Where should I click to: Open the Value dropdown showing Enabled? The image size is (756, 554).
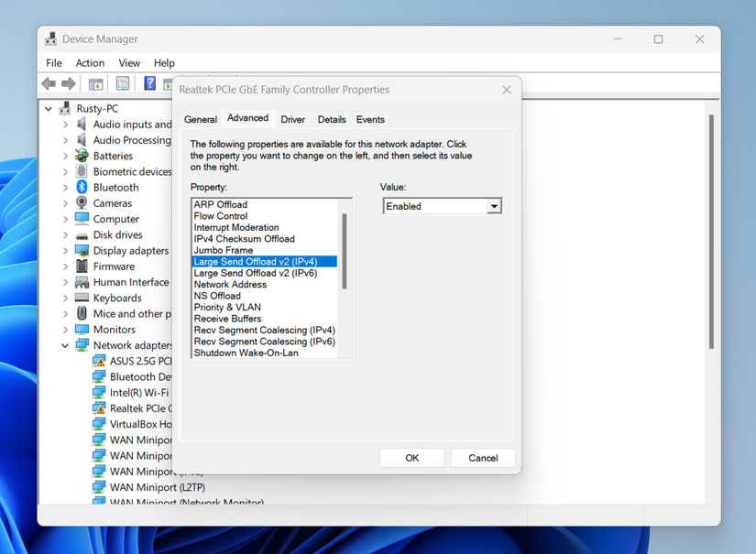tap(494, 206)
